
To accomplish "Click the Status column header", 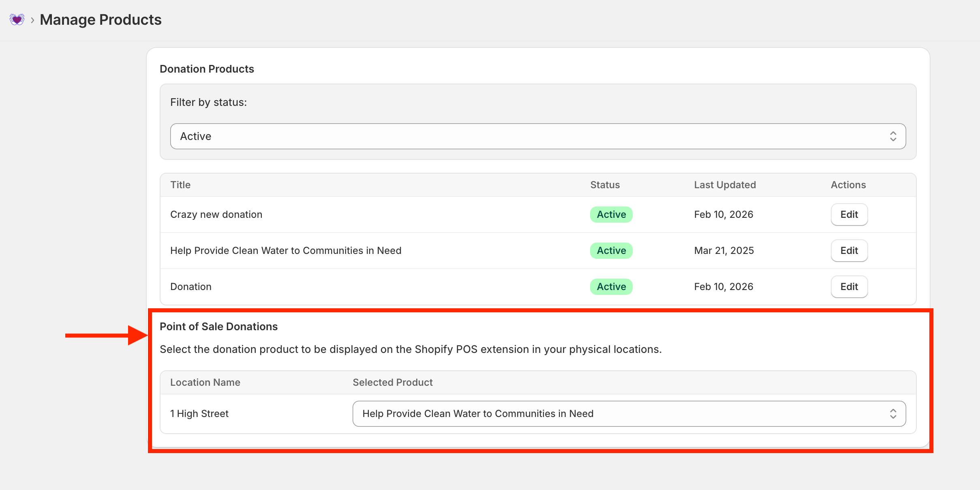I will [x=605, y=185].
